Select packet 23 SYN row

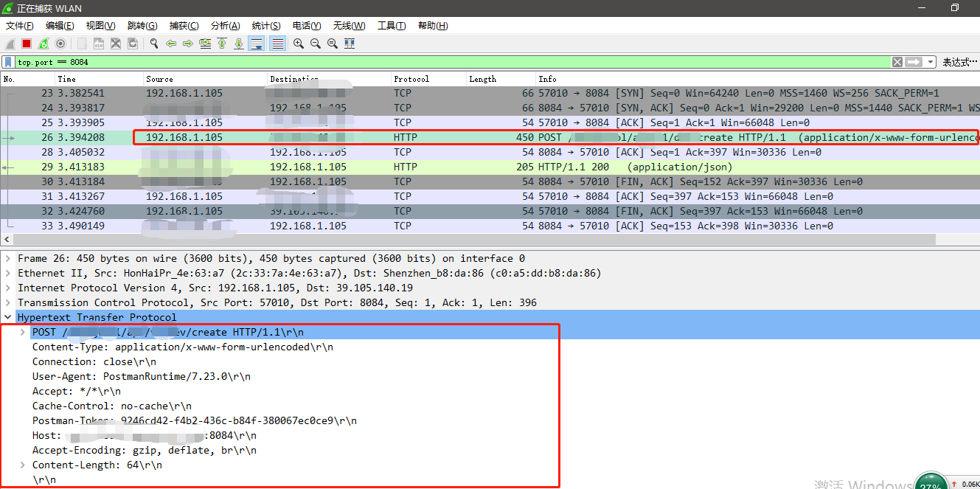click(490, 94)
